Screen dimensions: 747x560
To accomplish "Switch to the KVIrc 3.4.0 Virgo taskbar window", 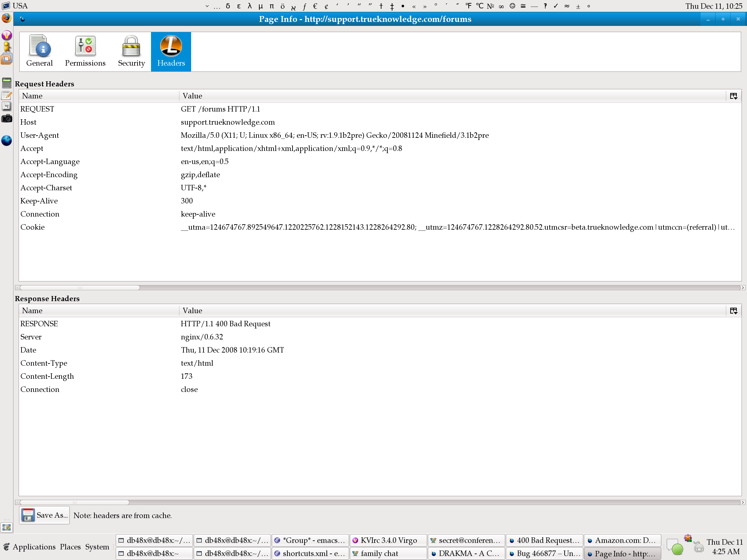I will tap(388, 540).
